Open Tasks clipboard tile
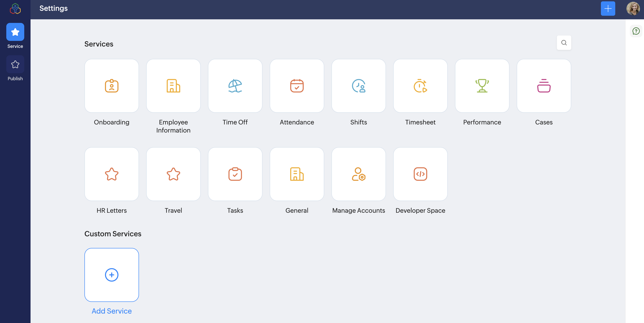 click(235, 174)
